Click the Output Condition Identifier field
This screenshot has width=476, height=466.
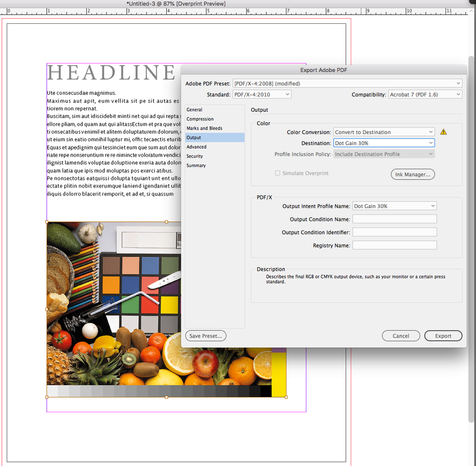pos(395,232)
